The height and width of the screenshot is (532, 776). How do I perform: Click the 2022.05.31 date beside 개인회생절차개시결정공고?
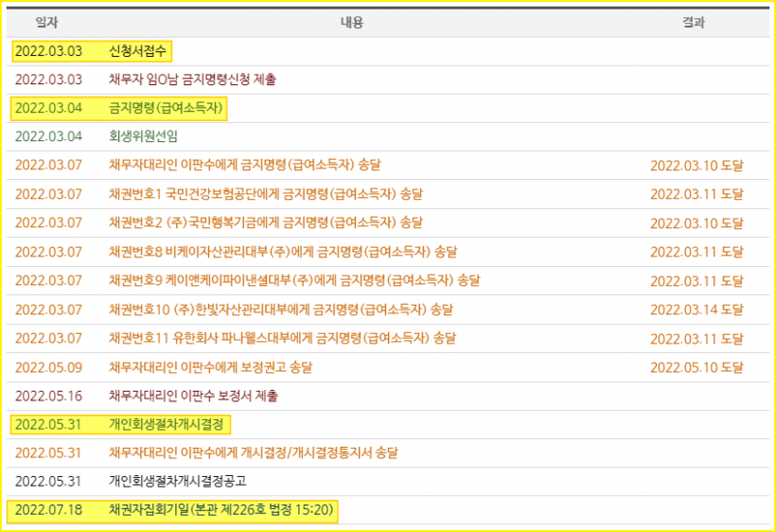[x=48, y=481]
